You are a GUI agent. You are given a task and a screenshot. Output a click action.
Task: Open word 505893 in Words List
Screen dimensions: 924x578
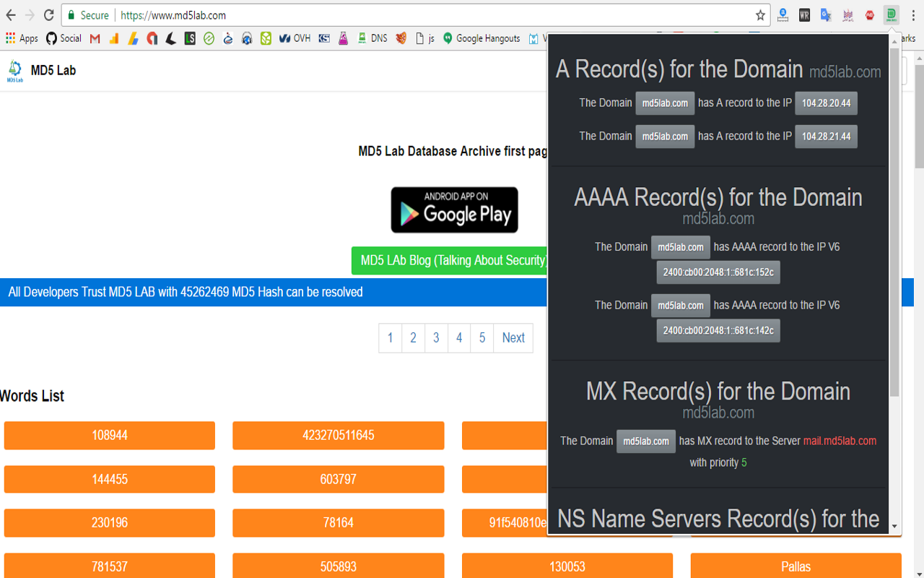coord(338,566)
